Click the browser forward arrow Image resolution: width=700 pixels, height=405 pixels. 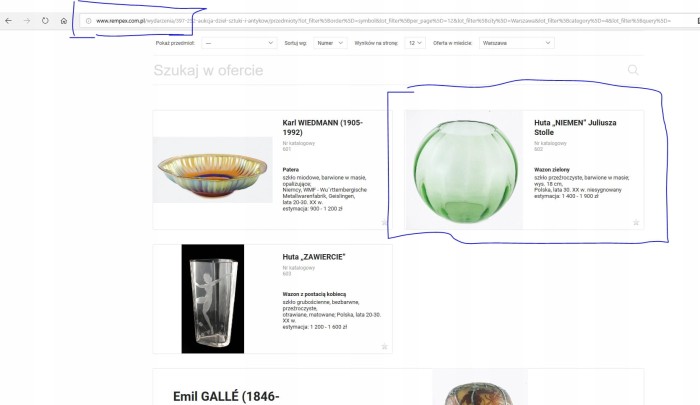27,21
